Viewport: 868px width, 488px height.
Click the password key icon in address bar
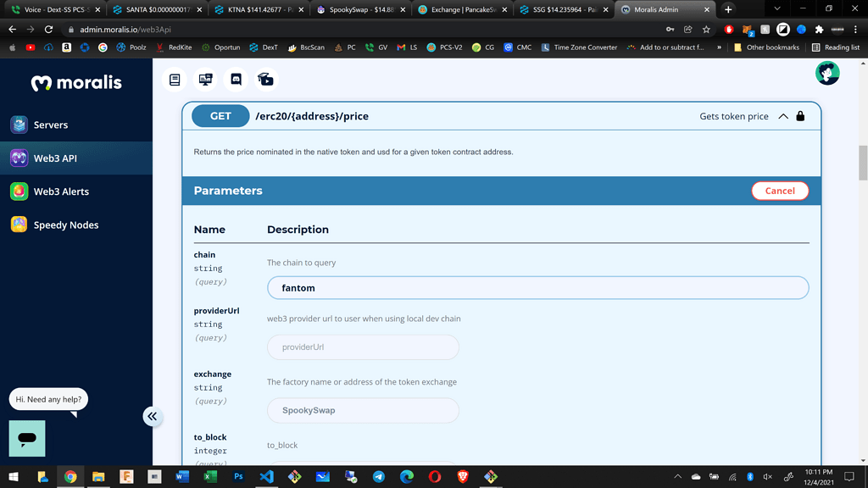click(670, 30)
